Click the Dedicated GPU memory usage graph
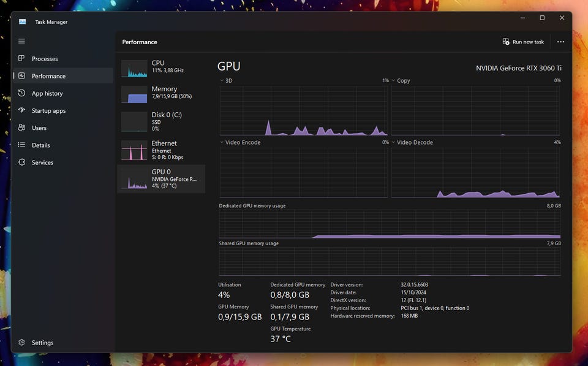Image resolution: width=588 pixels, height=366 pixels. point(390,224)
